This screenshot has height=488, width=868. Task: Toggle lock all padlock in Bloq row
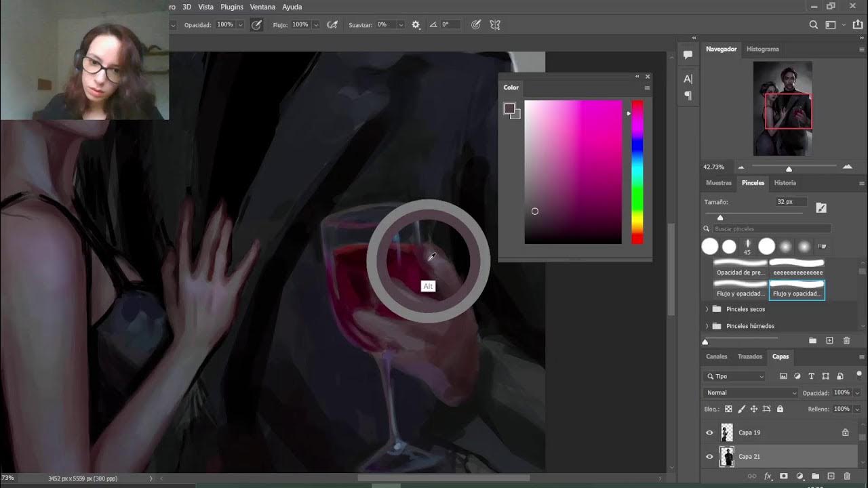tap(780, 409)
